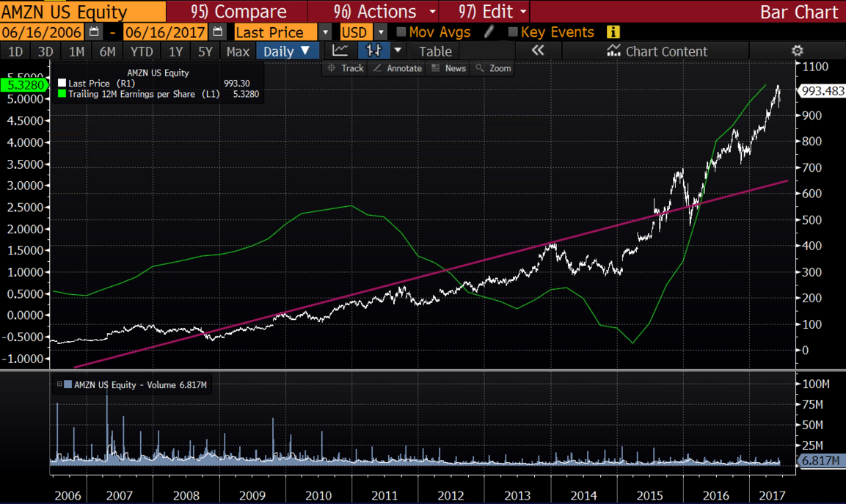Open the 95) Compare menu
Image resolution: width=846 pixels, height=504 pixels.
tap(238, 12)
